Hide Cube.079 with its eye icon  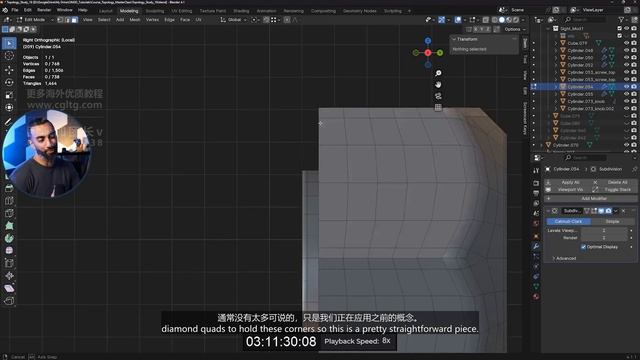pos(627,43)
